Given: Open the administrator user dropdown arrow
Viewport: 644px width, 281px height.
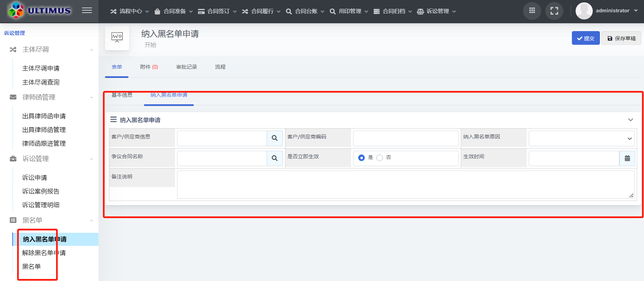Looking at the screenshot, I should 636,11.
